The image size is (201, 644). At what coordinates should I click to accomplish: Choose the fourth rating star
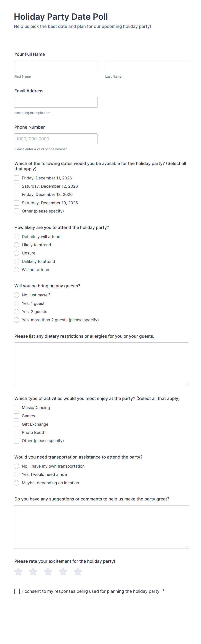(x=63, y=572)
